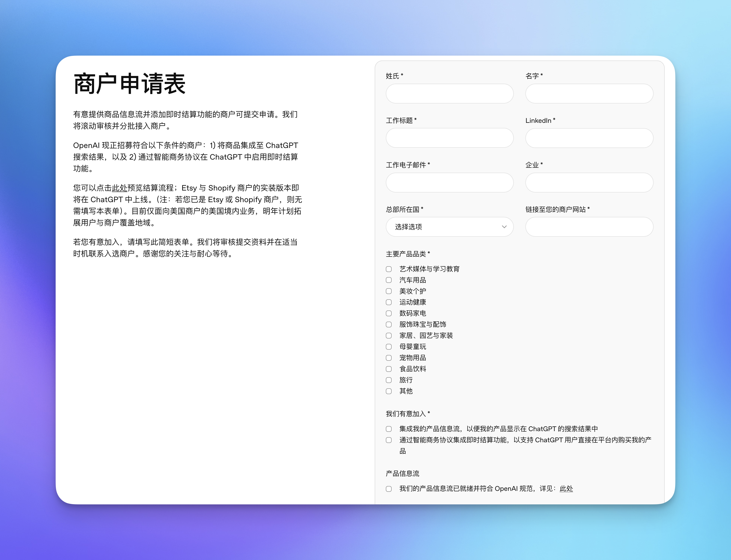Check the 艺术媒体与学习教育 category checkbox
This screenshot has height=560, width=731.
click(388, 269)
